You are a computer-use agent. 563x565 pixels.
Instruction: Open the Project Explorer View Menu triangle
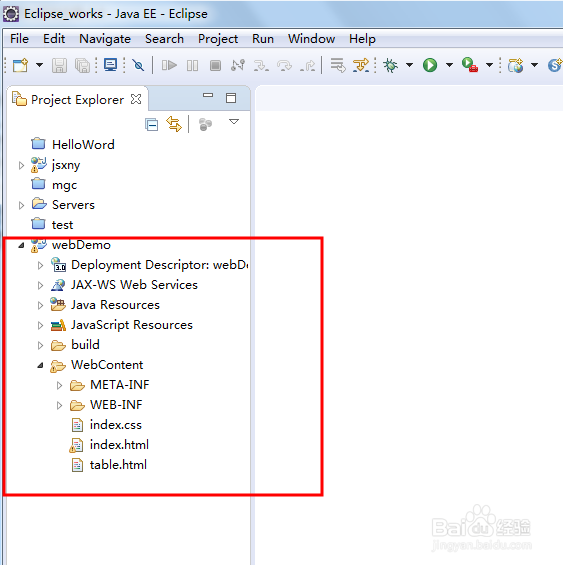point(234,122)
